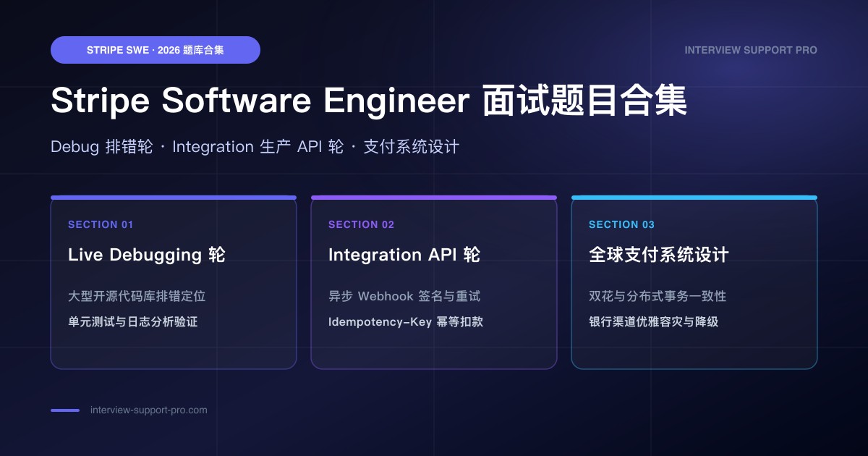Click the text 'Idempotency-Key 幂等扣款'
This screenshot has width=868, height=456.
[406, 321]
